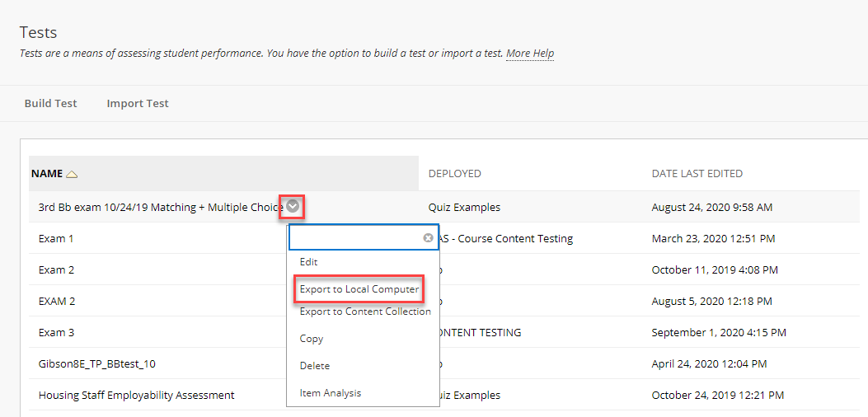
Task: Select Export to Local Computer
Action: pyautogui.click(x=359, y=288)
